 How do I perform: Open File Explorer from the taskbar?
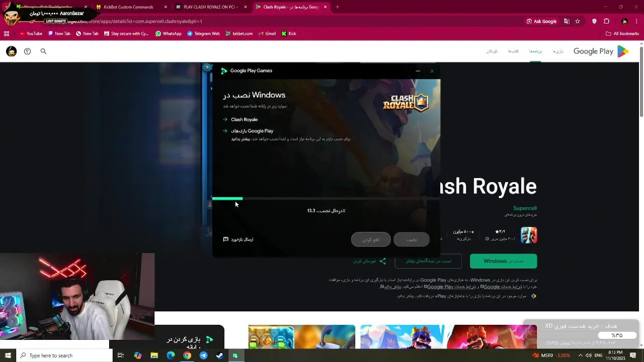(154, 355)
